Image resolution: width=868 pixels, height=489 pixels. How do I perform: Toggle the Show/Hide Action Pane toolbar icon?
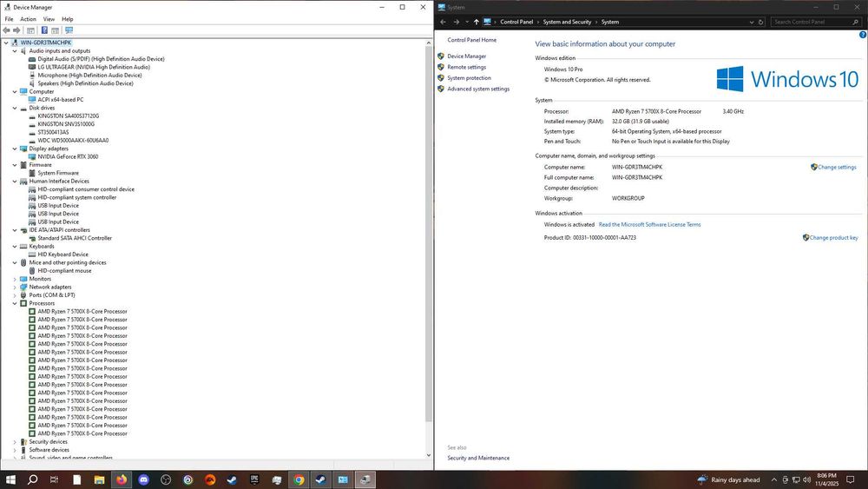click(55, 30)
